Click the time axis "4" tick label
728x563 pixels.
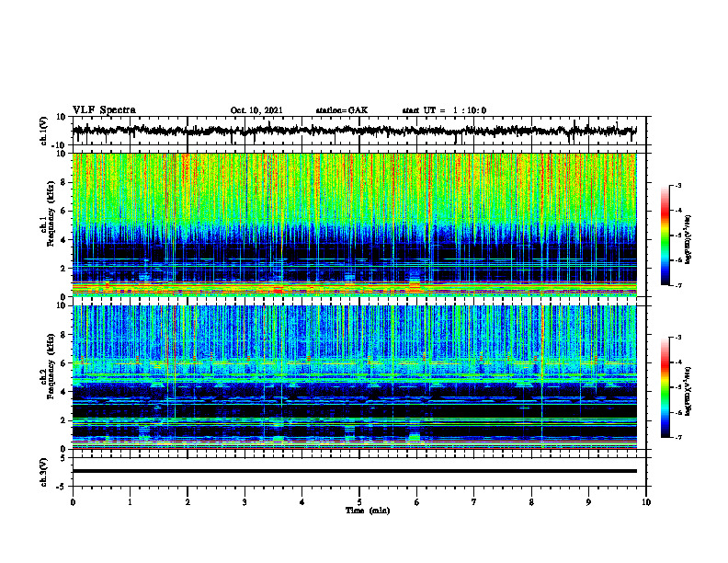pyautogui.click(x=302, y=502)
